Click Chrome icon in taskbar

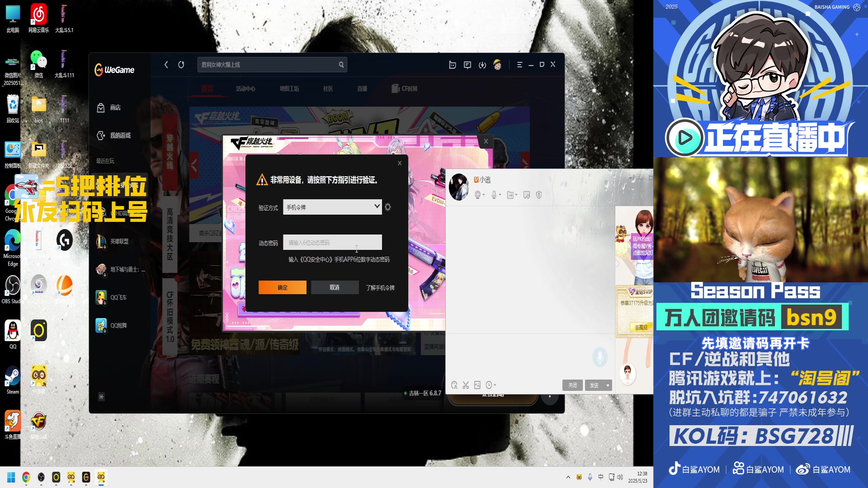[26, 477]
